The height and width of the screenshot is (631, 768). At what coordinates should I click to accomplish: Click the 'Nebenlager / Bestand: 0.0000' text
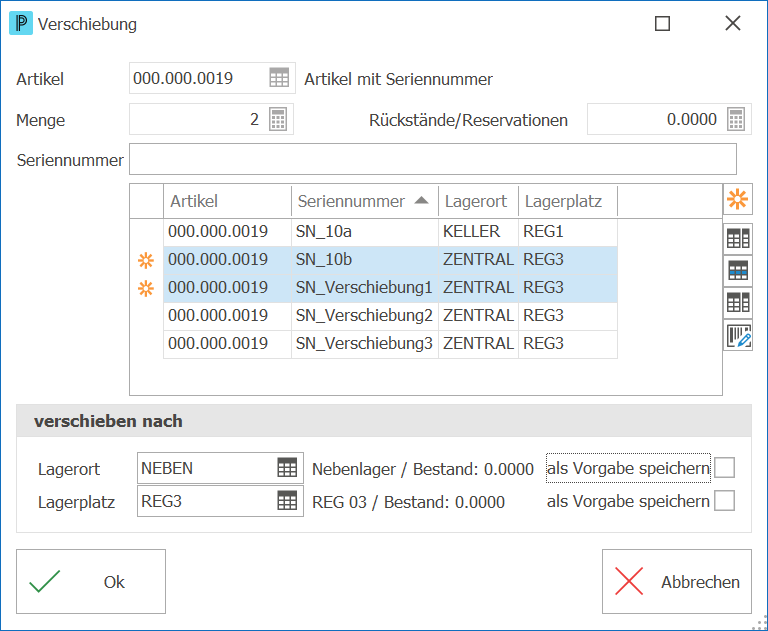[423, 469]
